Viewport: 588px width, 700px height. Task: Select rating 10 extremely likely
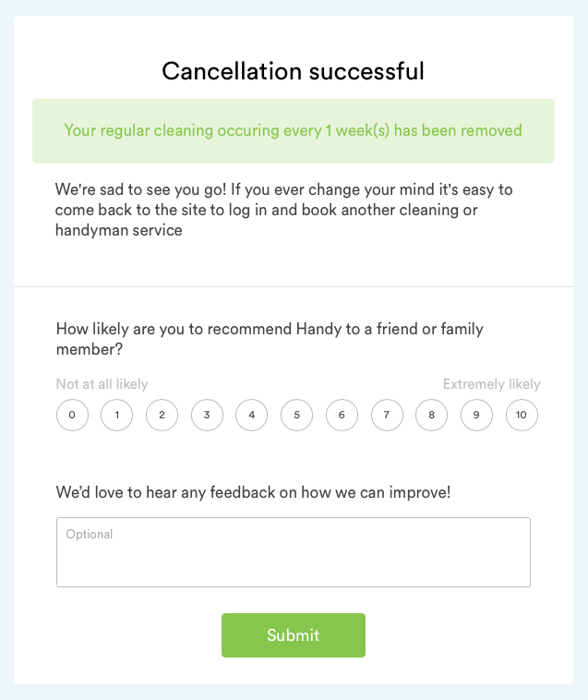pos(522,415)
